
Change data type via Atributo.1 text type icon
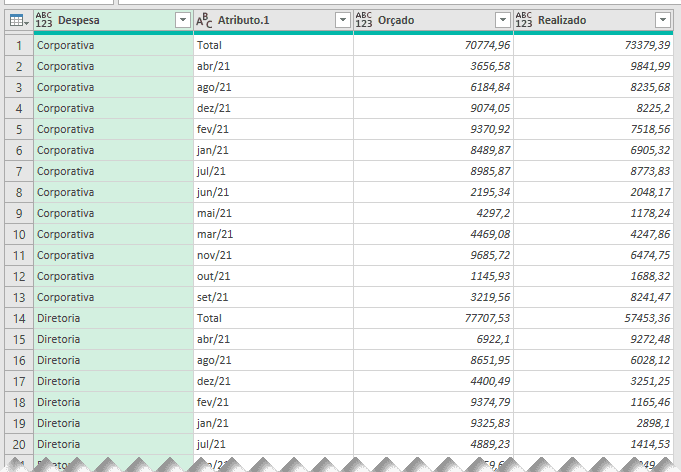tap(203, 20)
